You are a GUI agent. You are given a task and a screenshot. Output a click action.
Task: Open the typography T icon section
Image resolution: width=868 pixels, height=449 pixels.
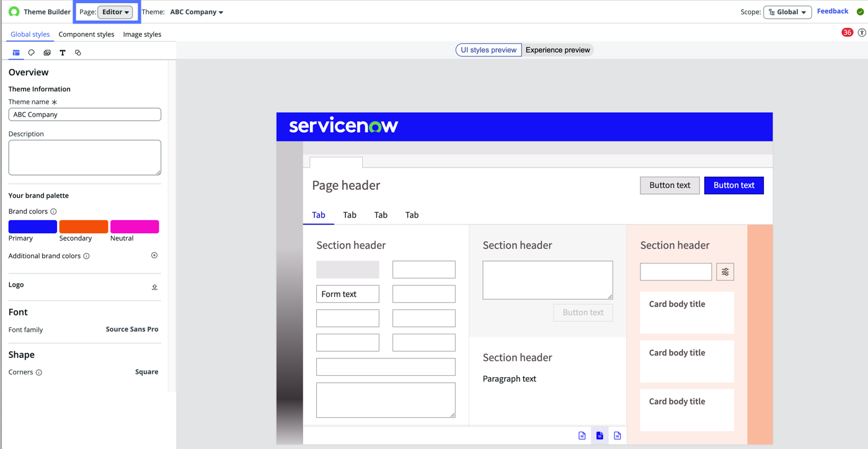click(x=63, y=53)
